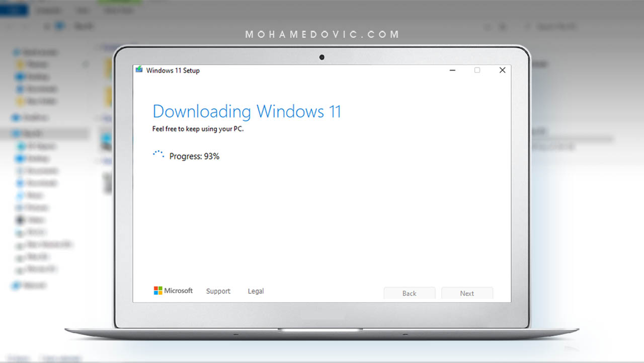644x363 pixels.
Task: Click the 'Progress: 93%' text
Action: 194,157
